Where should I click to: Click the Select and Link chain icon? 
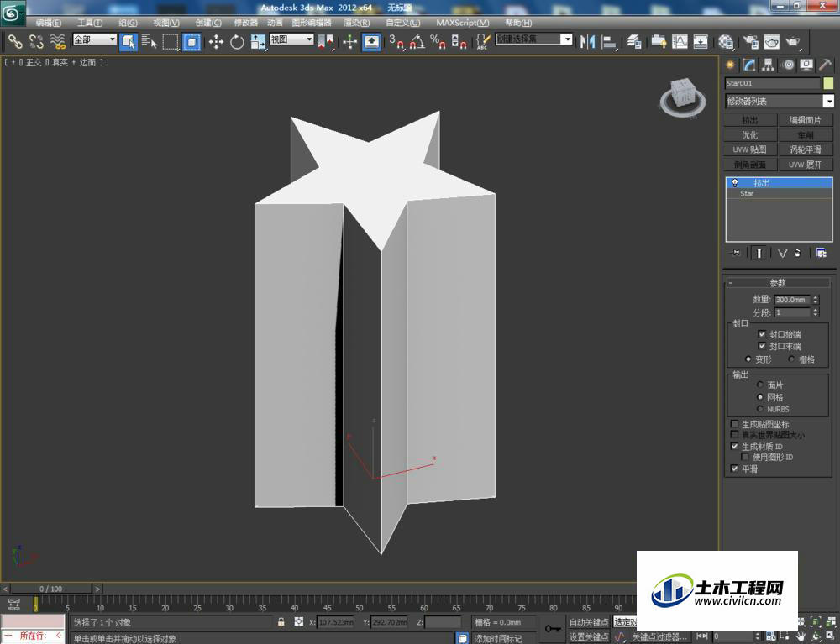(15, 41)
